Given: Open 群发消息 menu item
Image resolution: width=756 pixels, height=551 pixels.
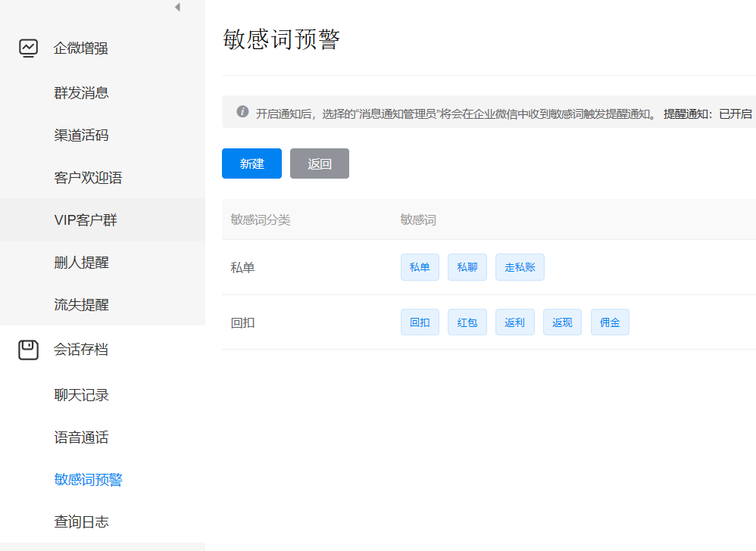Looking at the screenshot, I should pos(82,93).
